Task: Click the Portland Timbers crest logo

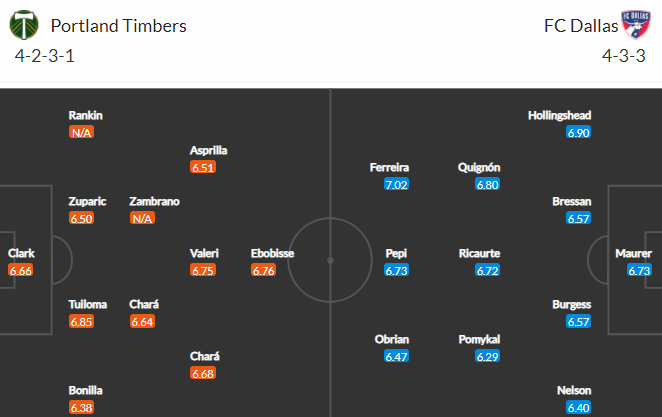Action: pyautogui.click(x=24, y=25)
